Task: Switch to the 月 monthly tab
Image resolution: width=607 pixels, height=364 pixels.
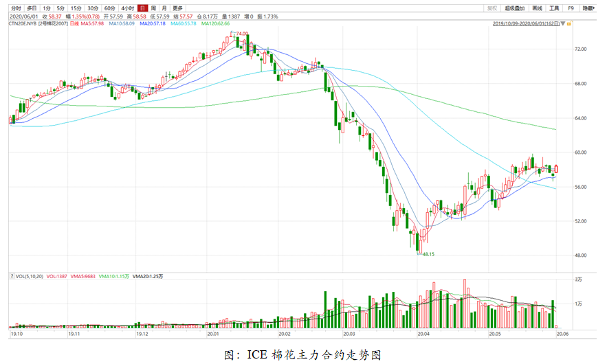Action: [x=164, y=8]
